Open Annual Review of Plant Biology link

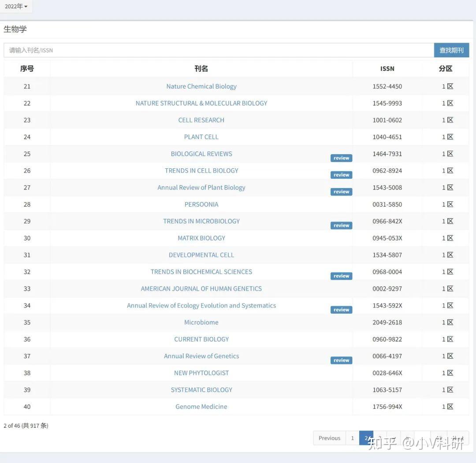pyautogui.click(x=201, y=188)
